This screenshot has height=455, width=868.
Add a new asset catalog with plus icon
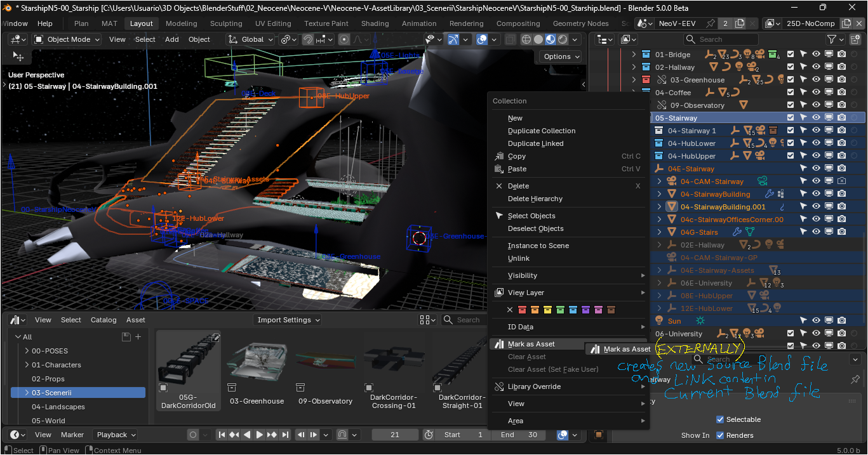[138, 336]
